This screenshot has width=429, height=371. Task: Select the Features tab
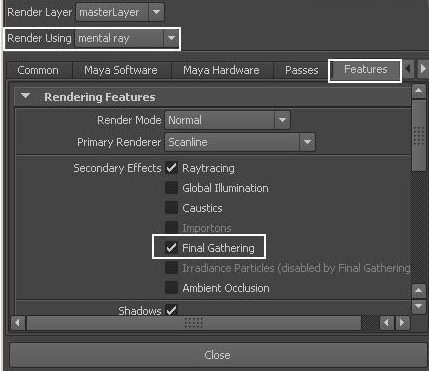tap(366, 70)
